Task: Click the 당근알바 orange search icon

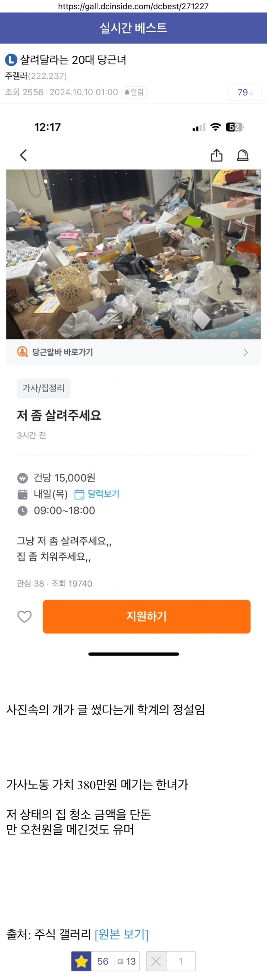Action: coord(22,352)
